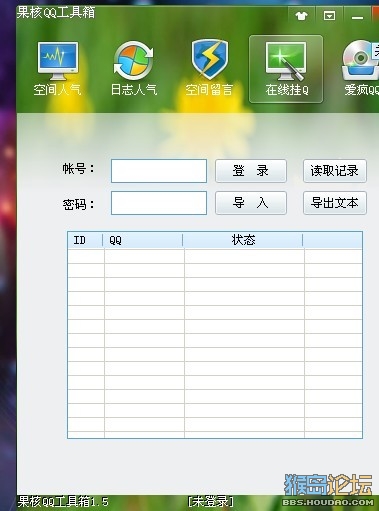Screen dimensions: 379x511
Task: Click the 密码 input field
Action: coord(159,203)
